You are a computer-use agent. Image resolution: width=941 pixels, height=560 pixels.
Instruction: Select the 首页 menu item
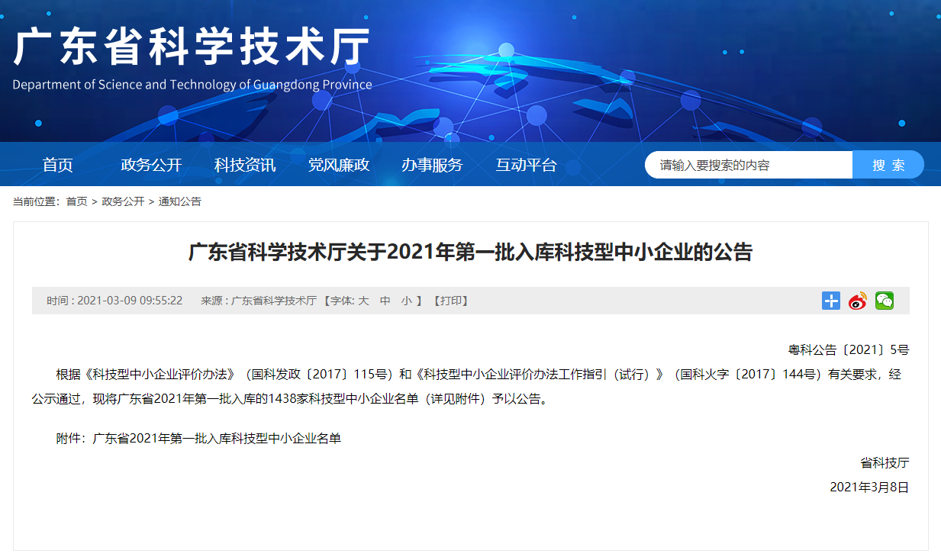[57, 164]
